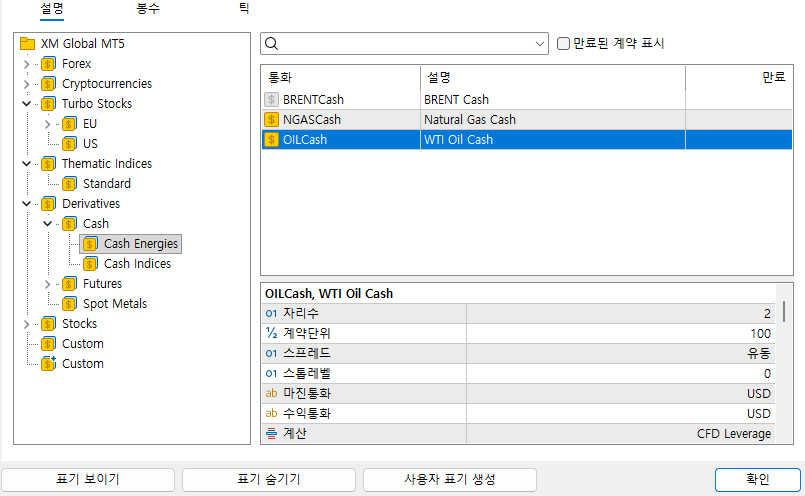Click the Cryptocurrencies folder icon

coord(49,84)
